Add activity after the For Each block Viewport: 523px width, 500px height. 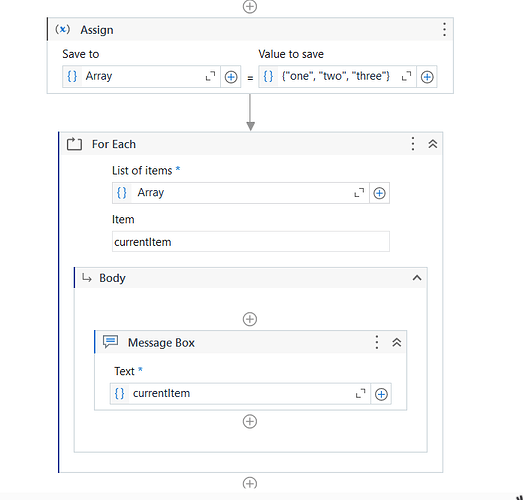tap(250, 483)
